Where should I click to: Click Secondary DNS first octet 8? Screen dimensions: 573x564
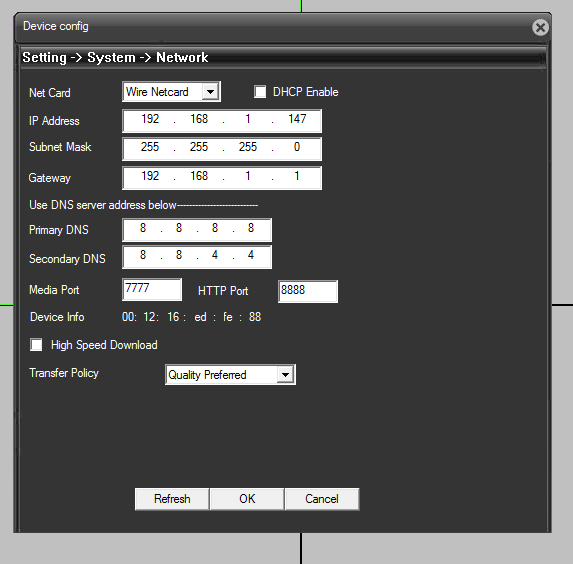pyautogui.click(x=143, y=255)
